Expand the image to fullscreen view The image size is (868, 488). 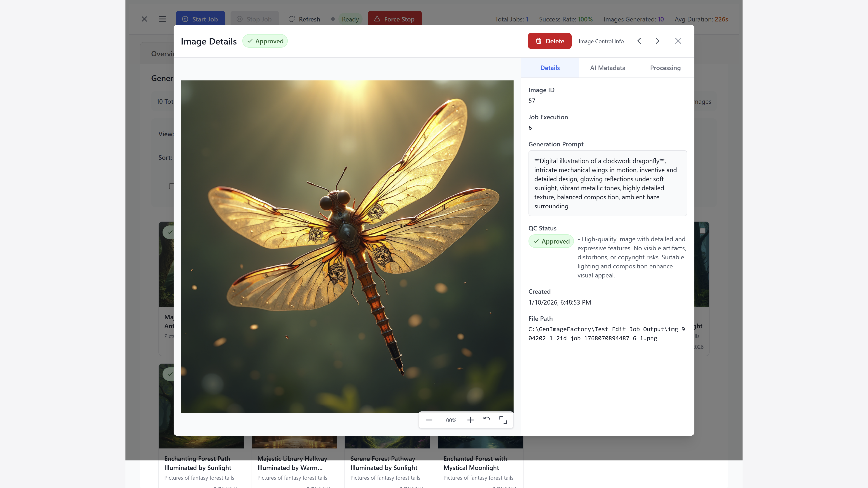tap(503, 420)
